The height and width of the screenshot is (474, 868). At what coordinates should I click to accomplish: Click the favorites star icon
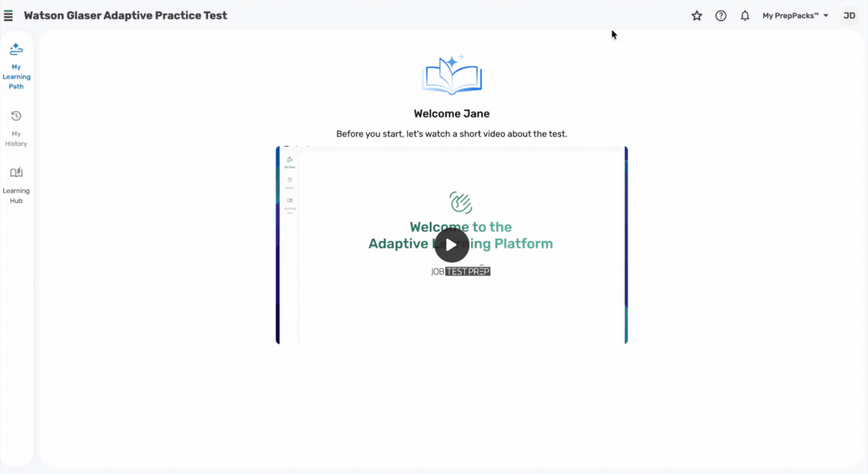697,16
